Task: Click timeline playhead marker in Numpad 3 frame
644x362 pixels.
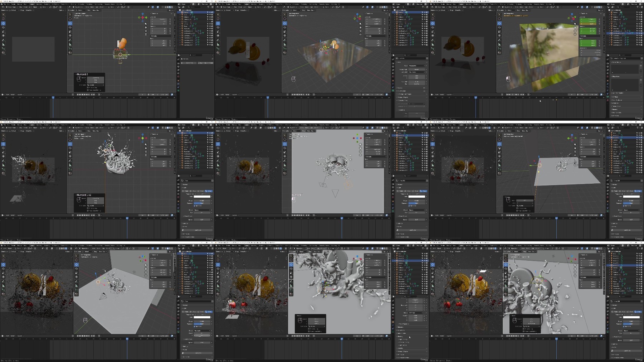Action: 53,97
